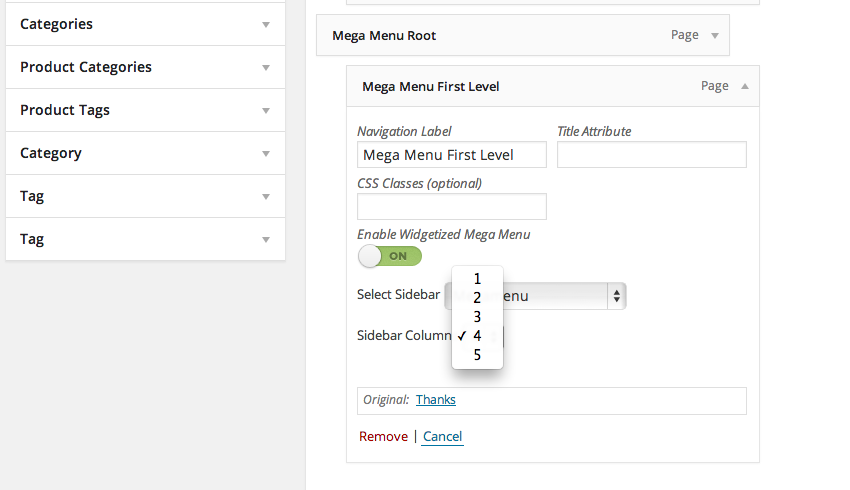Expand the Product Categories panel
This screenshot has width=850, height=490.
[x=266, y=68]
